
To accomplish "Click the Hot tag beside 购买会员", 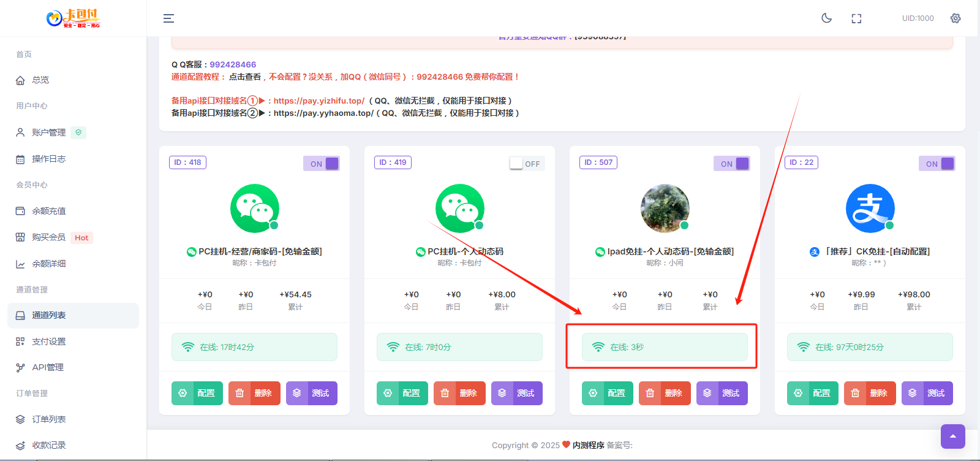I will coord(81,238).
